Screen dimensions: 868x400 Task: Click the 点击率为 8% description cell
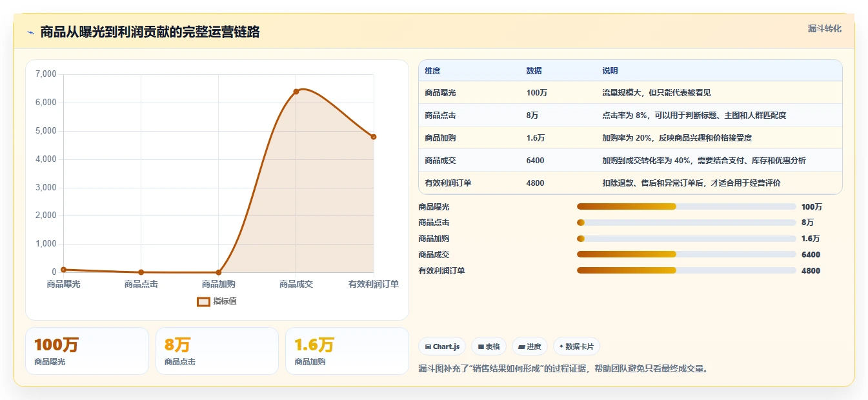(694, 115)
